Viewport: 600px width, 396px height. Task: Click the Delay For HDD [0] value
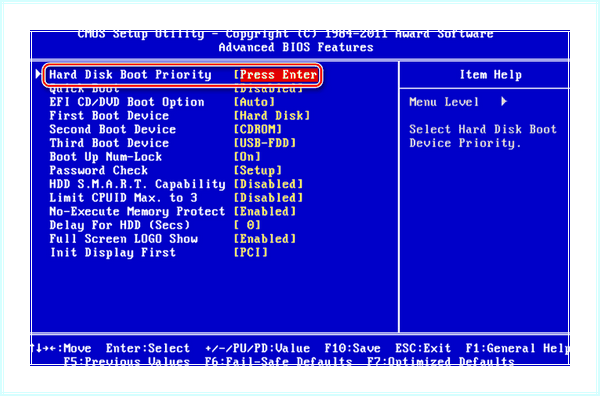pos(247,225)
